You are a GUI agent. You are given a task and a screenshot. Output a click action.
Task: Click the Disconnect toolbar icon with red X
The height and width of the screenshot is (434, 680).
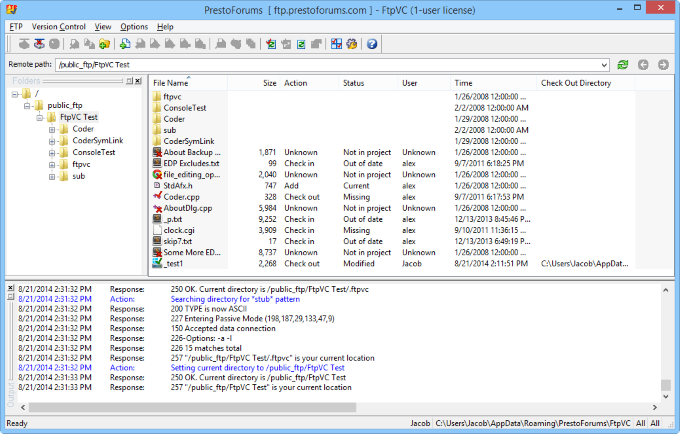click(39, 44)
